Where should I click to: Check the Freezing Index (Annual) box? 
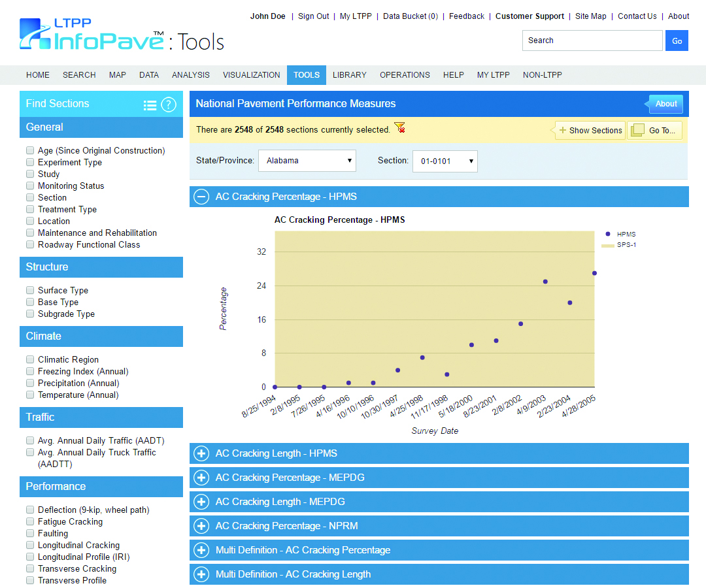tap(30, 371)
